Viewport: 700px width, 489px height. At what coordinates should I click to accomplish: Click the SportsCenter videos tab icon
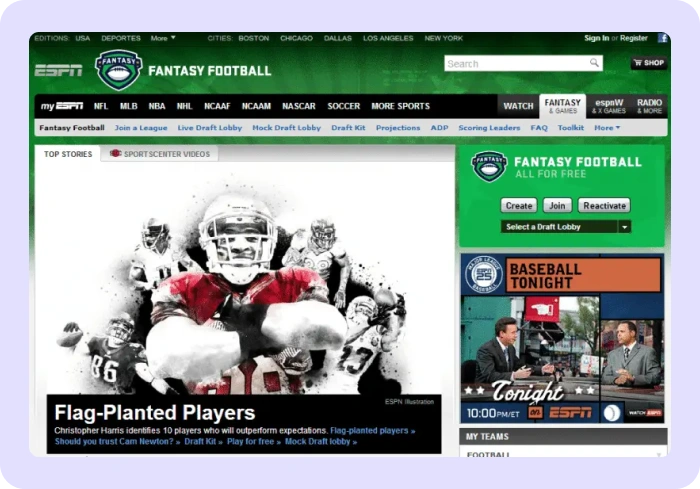[x=116, y=153]
